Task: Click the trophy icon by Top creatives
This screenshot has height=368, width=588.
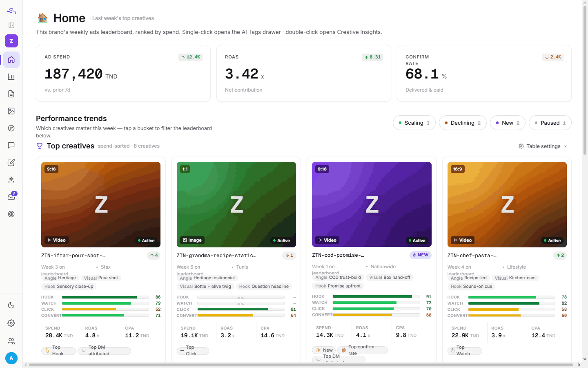Action: click(x=40, y=146)
